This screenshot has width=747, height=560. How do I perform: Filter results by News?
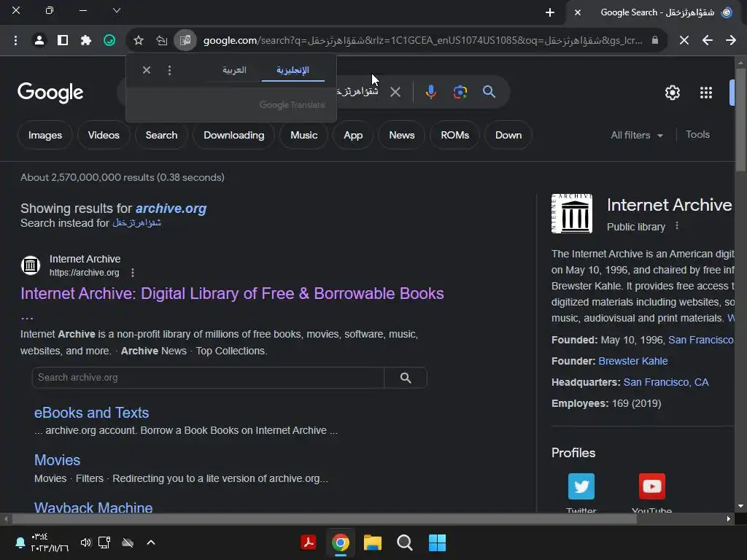coord(402,135)
